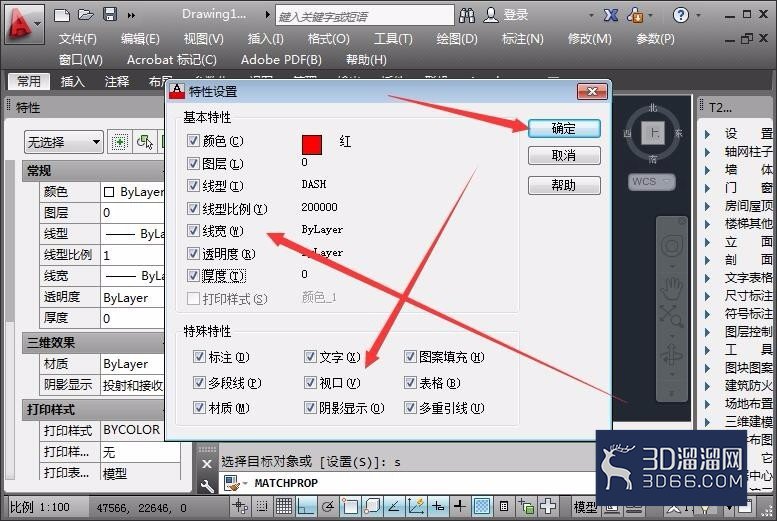Click the red color swatch in dialog
Screen dimensions: 777x521
click(312, 144)
